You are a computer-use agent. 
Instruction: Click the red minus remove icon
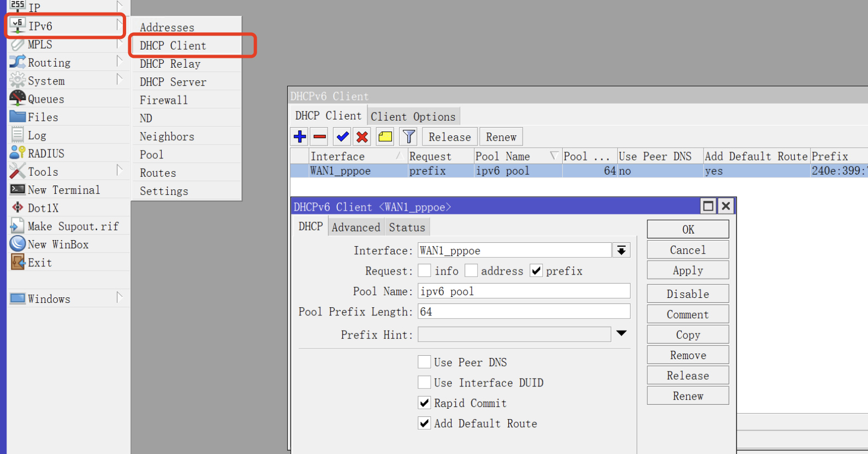pos(320,136)
